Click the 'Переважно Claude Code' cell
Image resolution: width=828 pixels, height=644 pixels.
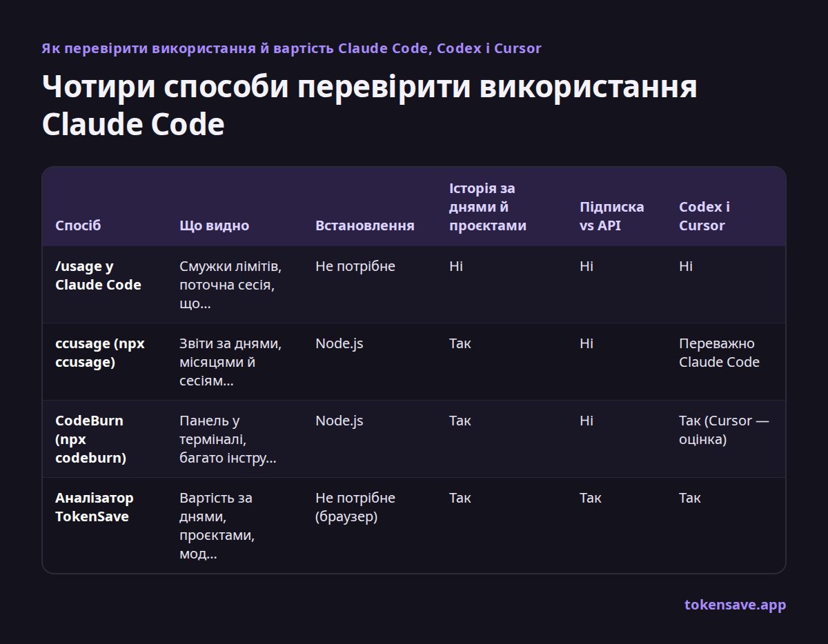(719, 352)
